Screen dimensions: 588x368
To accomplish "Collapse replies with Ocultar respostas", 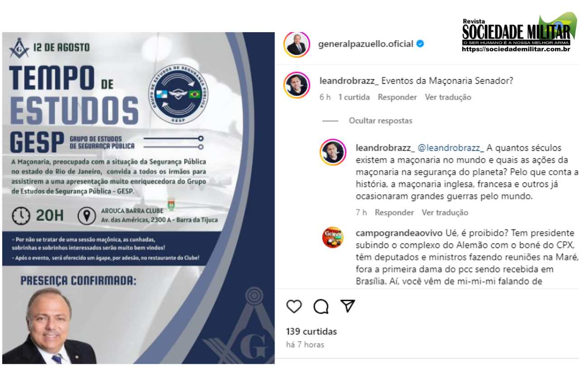I will point(381,121).
